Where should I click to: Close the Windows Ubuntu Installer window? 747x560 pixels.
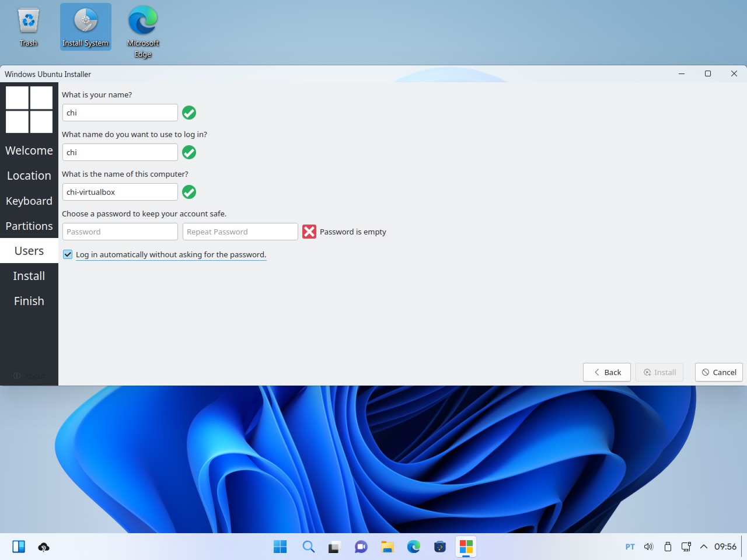[x=734, y=74]
